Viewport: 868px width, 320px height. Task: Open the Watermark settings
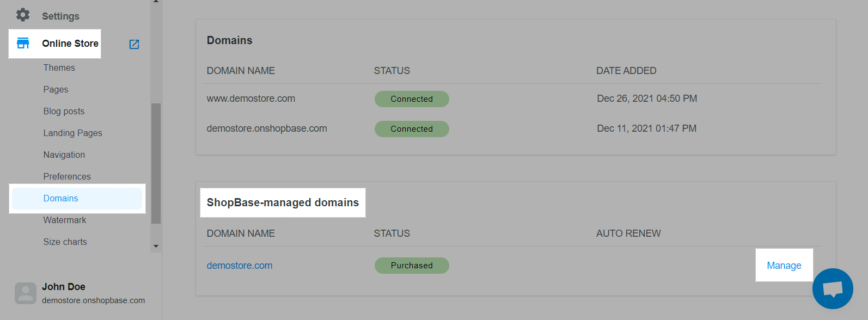pos(65,220)
